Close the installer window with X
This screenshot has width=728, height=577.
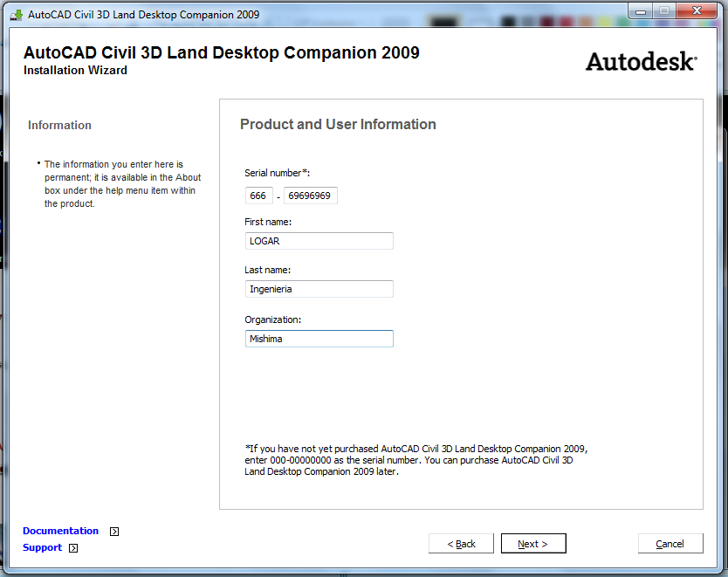coord(697,11)
